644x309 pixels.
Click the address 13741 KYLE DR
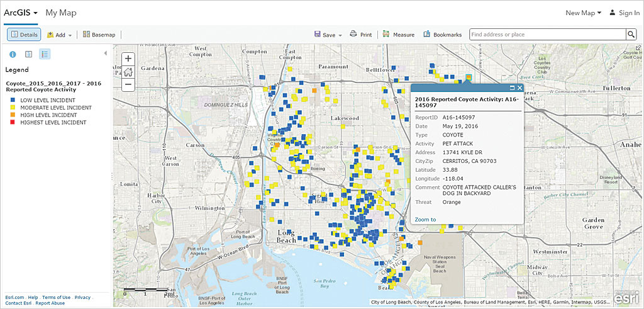[x=462, y=152]
